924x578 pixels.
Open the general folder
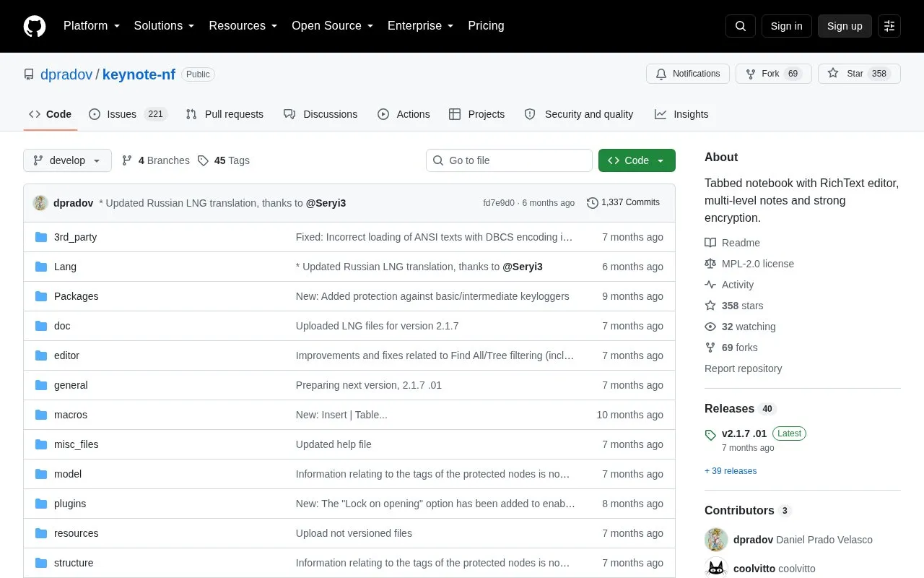pyautogui.click(x=71, y=385)
